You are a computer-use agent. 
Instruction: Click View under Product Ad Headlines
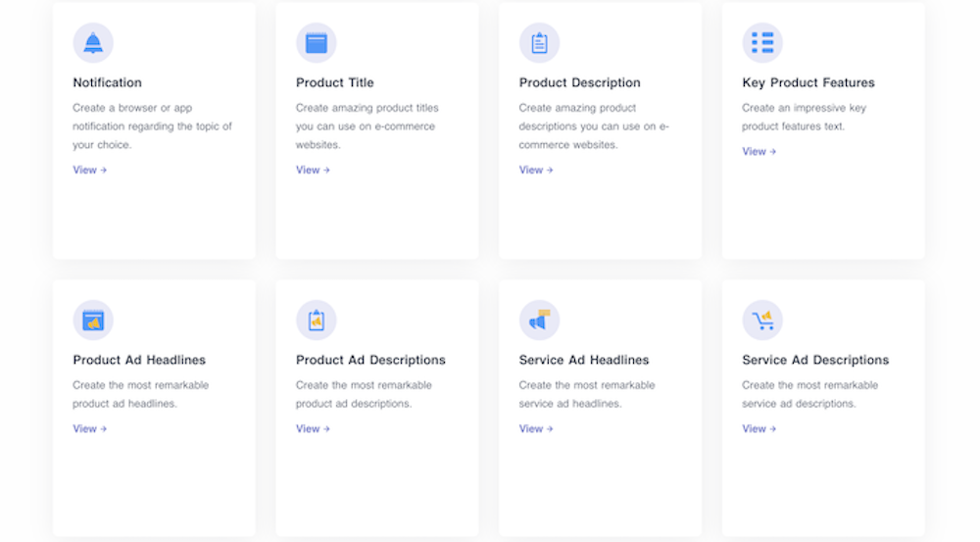coord(89,428)
